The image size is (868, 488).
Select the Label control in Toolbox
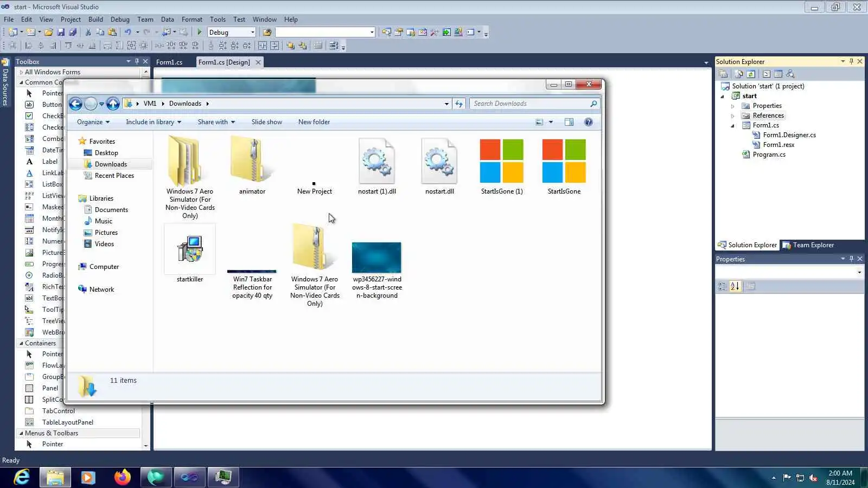(42, 162)
